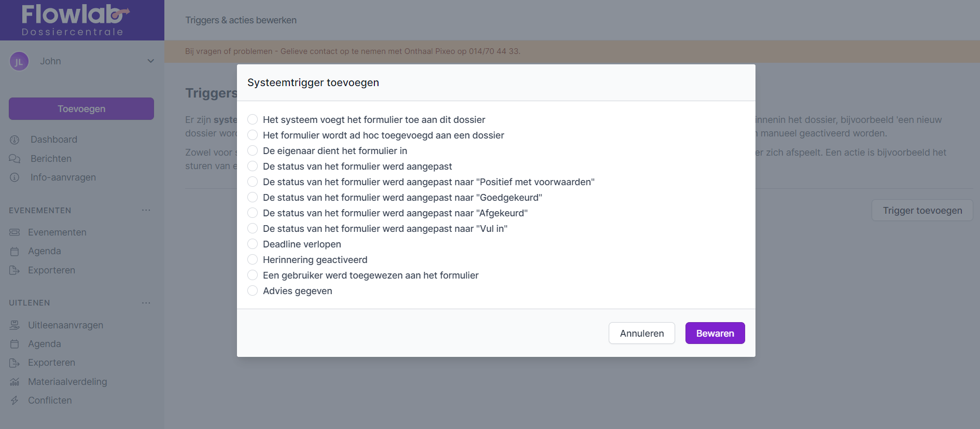Click the Flowlab Dossiercentrale logo
Screen dimensions: 980x429
(75, 20)
